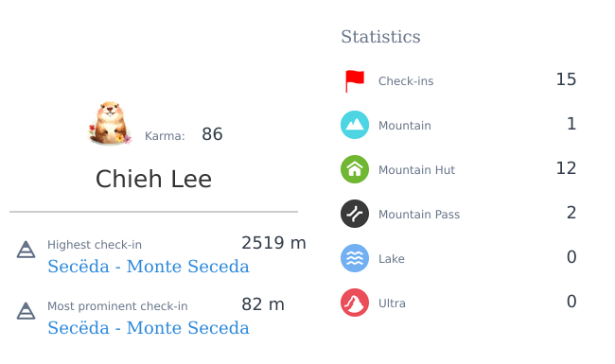Click the Karma score 86

point(212,134)
